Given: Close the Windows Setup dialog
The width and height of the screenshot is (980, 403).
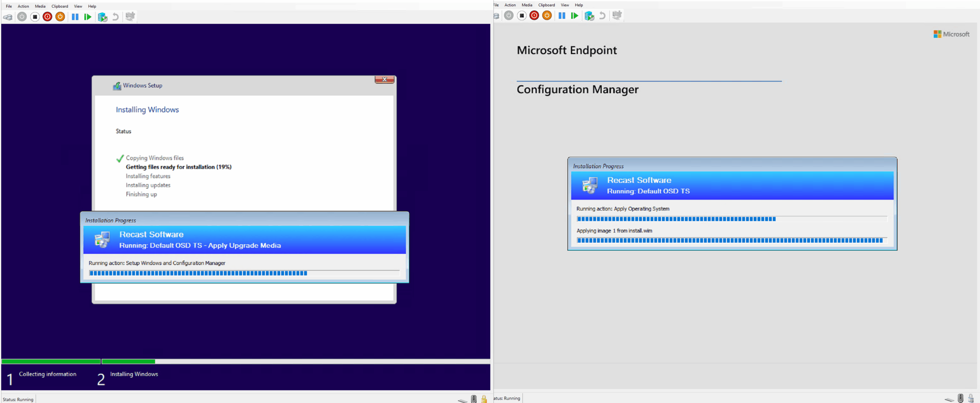Looking at the screenshot, I should tap(384, 79).
